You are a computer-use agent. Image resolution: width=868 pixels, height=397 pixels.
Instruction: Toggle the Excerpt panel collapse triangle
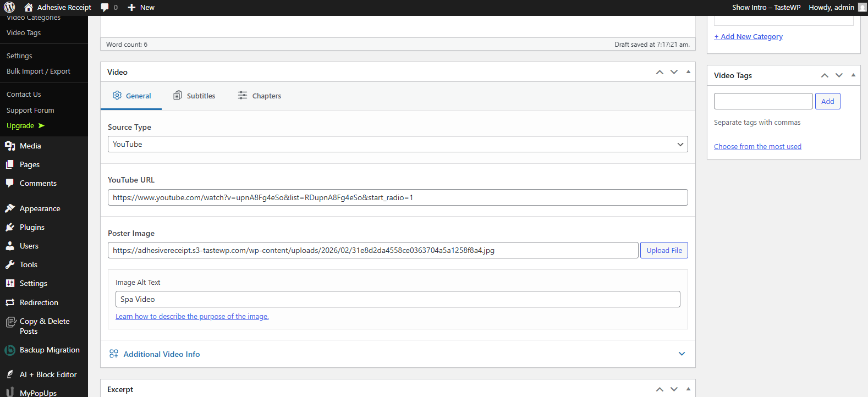click(688, 389)
